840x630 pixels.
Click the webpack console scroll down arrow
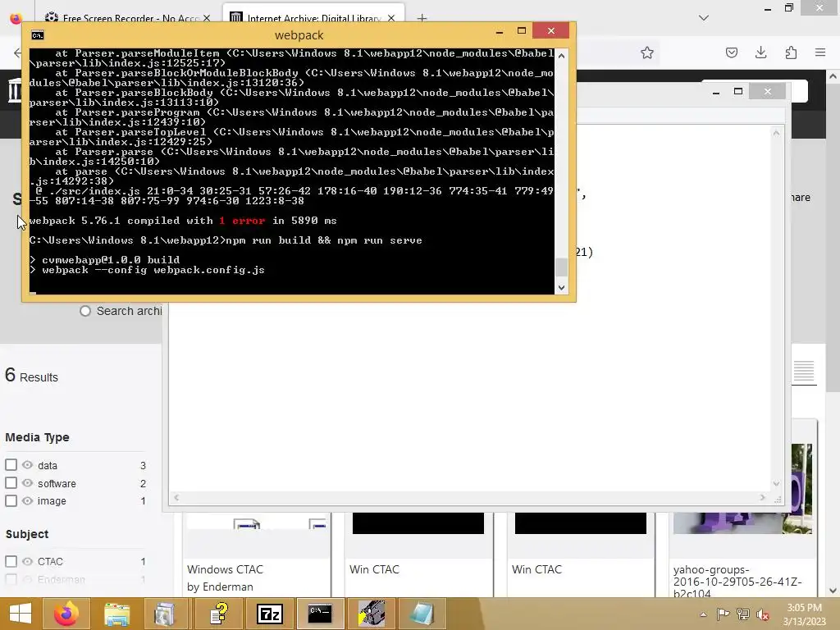561,288
